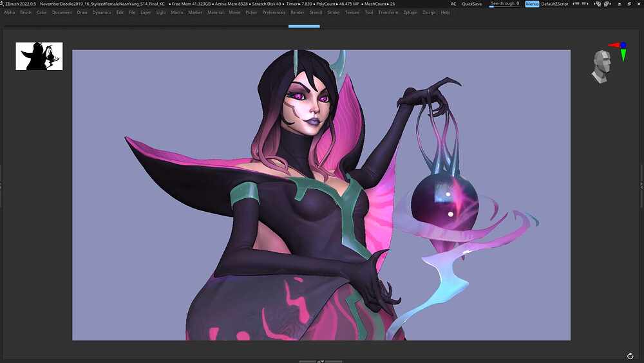This screenshot has height=363, width=644.
Task: Open the Tool menu
Action: pyautogui.click(x=369, y=12)
